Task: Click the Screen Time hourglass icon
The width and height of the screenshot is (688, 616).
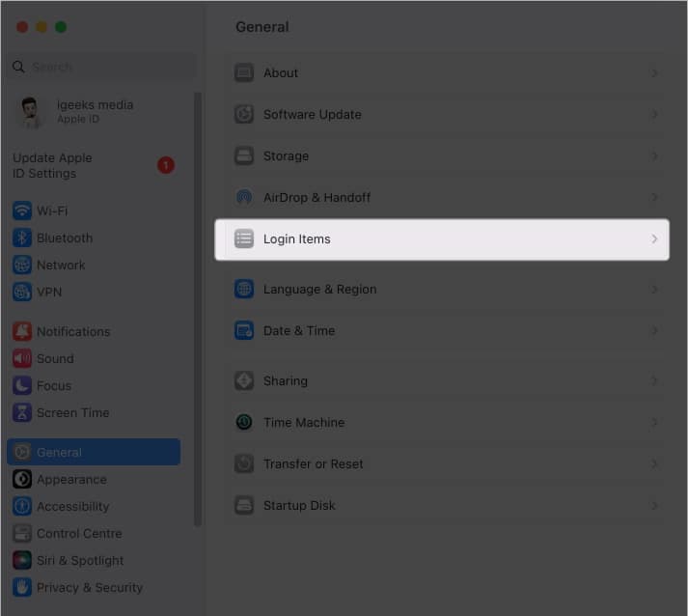Action: tap(22, 412)
